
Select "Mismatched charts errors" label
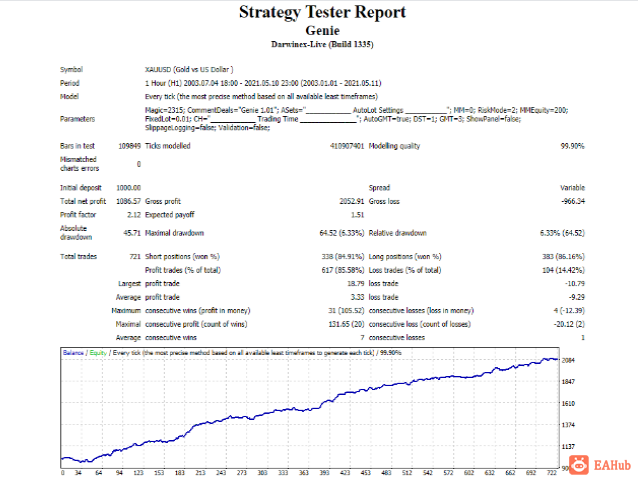79,164
